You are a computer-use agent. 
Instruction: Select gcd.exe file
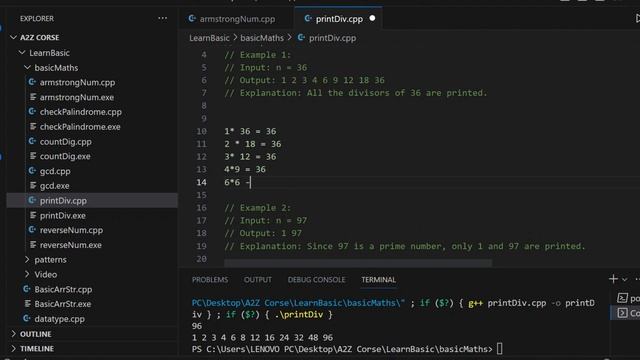coord(54,186)
